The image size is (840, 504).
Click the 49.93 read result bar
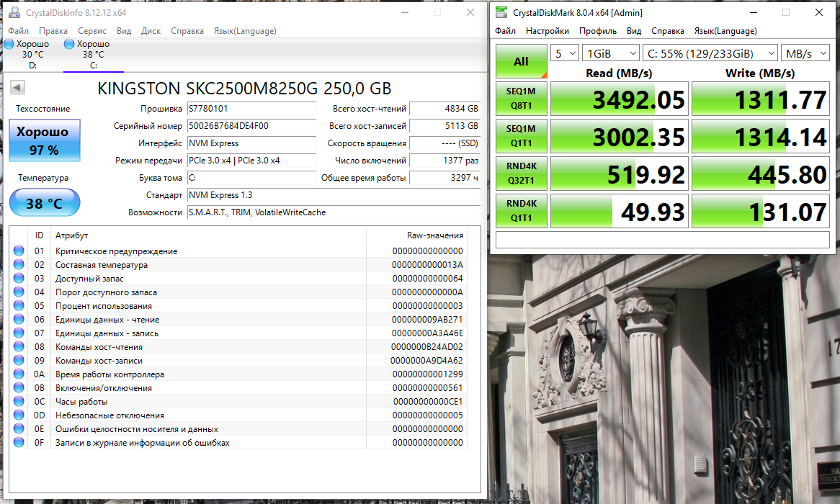[x=620, y=211]
